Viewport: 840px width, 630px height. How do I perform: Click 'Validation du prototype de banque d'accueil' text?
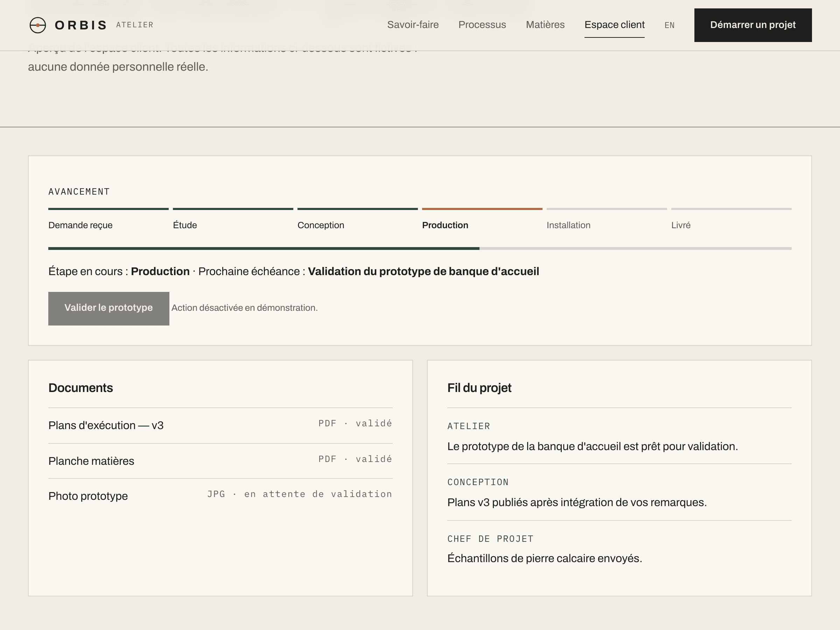(x=423, y=271)
